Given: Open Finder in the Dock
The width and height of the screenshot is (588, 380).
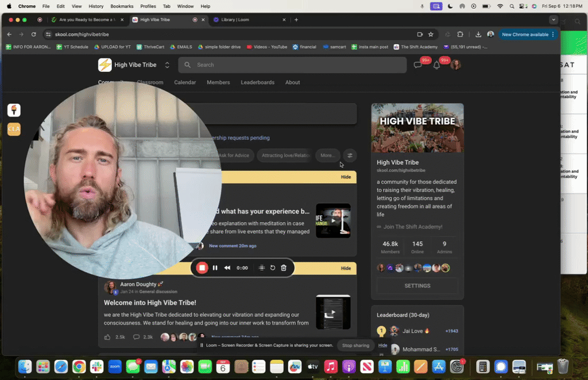Looking at the screenshot, I should click(25, 366).
